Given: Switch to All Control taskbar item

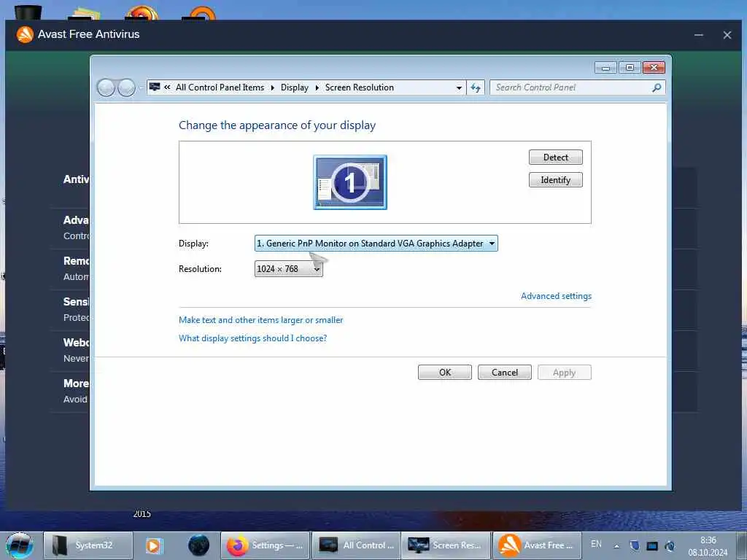Looking at the screenshot, I should pos(356,545).
